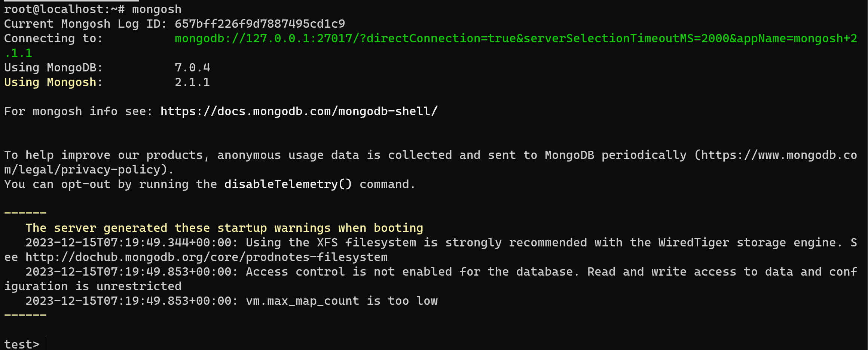Click the vm.max_map_count warning text

point(342,301)
